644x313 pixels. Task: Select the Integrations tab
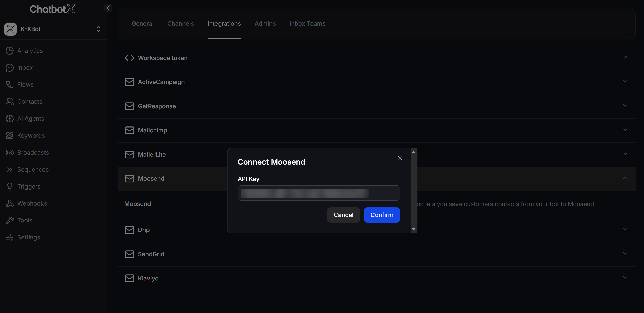click(224, 23)
